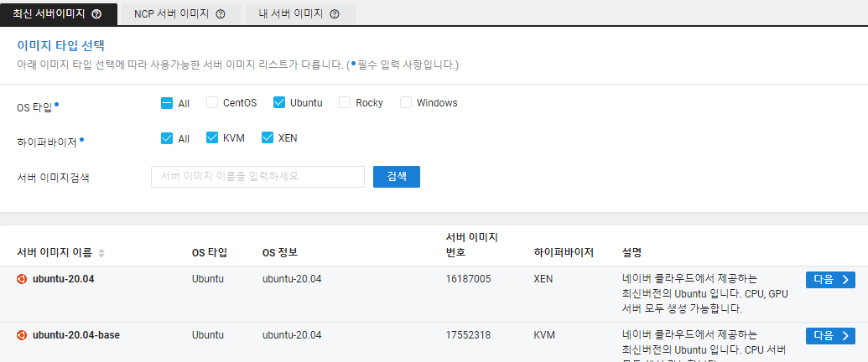
Task: Enable the Rocky OS checkbox
Action: tap(345, 103)
